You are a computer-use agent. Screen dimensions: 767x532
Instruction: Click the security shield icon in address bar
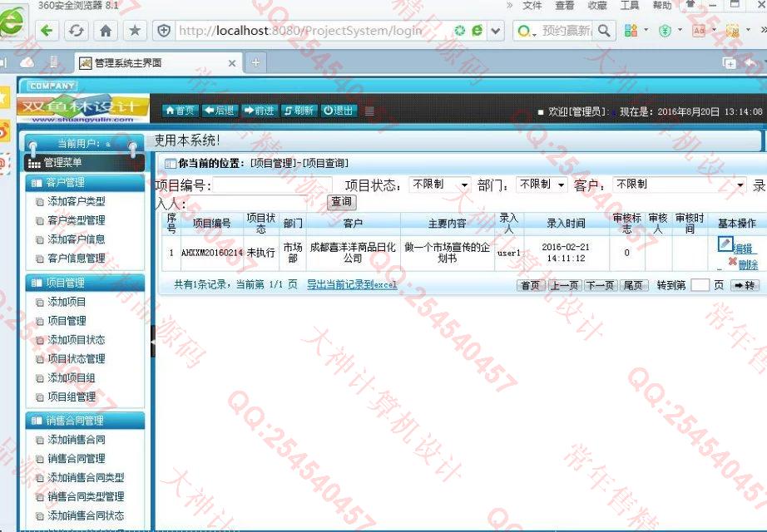165,31
